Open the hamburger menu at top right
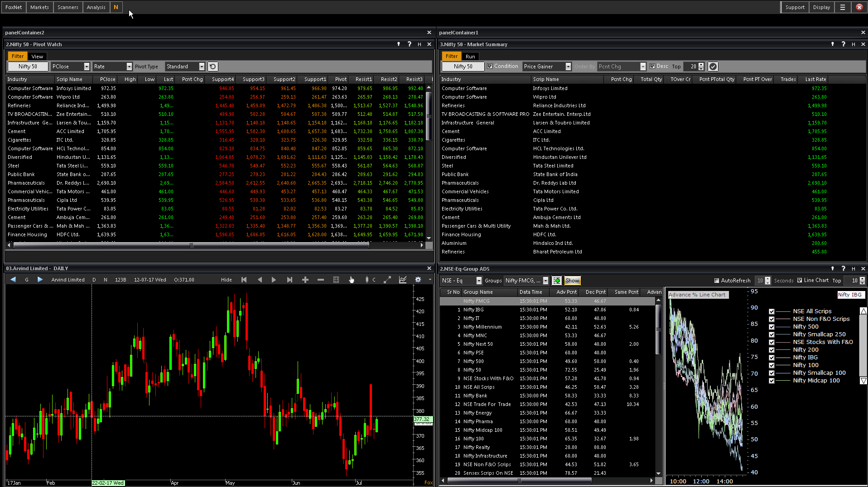 click(x=843, y=7)
